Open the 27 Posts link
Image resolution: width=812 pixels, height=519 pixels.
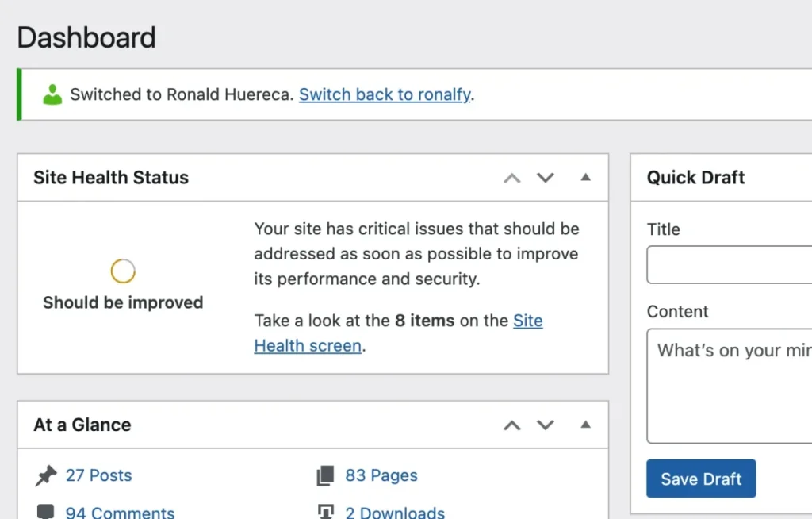[98, 475]
